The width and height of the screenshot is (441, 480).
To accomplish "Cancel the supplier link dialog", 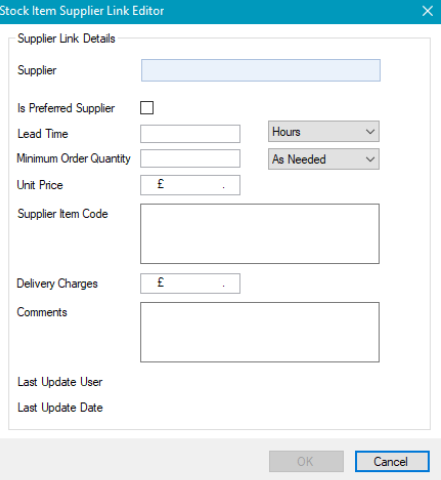I will [x=392, y=461].
